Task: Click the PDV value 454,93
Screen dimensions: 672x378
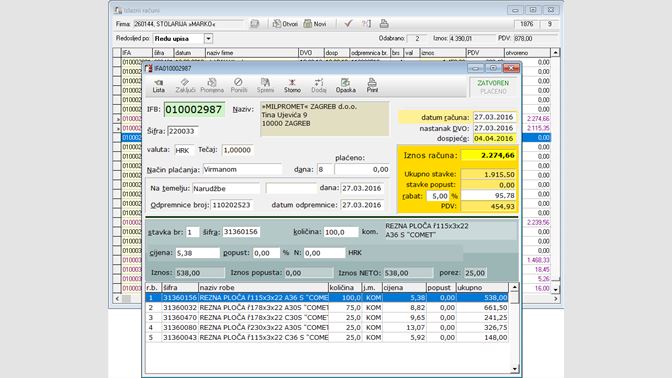Action: [488, 206]
